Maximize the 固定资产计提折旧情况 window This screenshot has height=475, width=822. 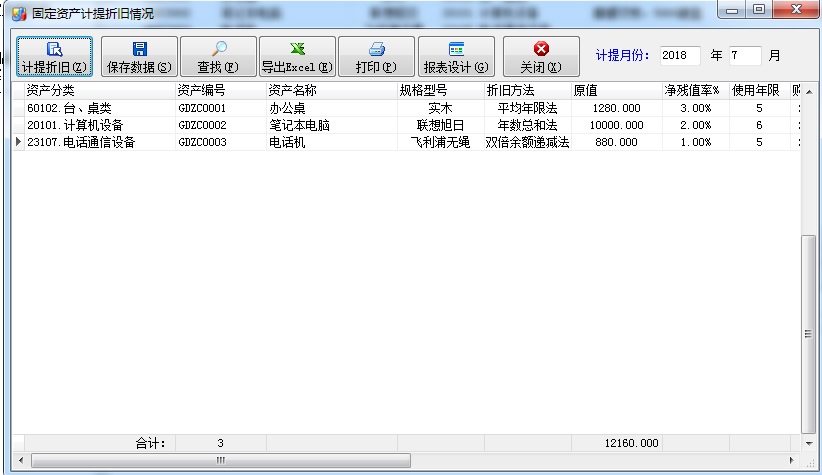pos(759,9)
